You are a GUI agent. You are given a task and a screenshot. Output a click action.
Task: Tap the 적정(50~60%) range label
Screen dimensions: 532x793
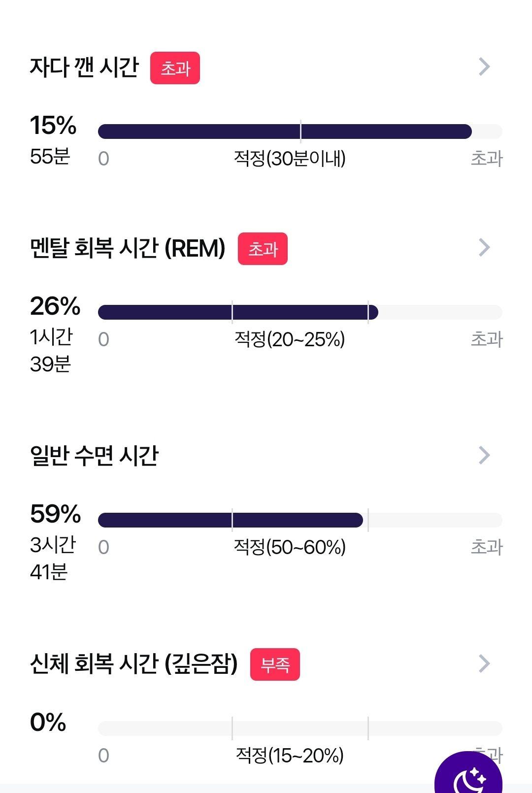point(290,547)
